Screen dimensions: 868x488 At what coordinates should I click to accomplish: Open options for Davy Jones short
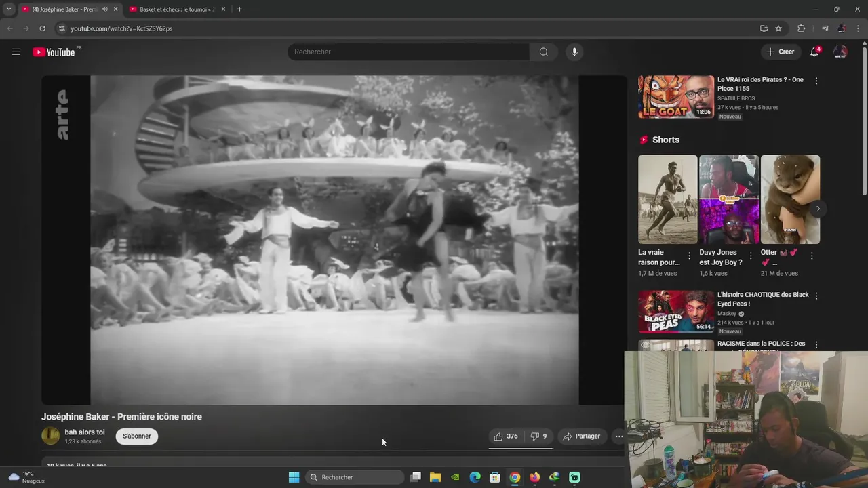750,256
